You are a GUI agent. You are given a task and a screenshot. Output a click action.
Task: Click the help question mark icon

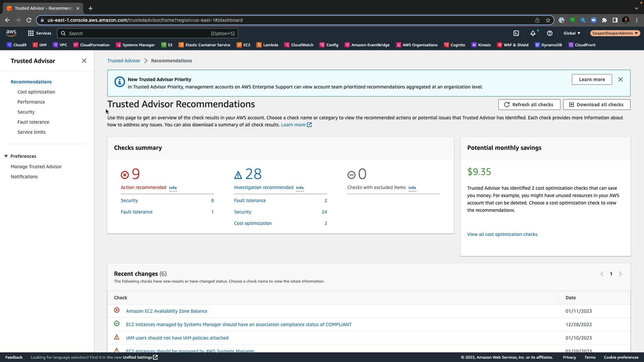pos(549,33)
